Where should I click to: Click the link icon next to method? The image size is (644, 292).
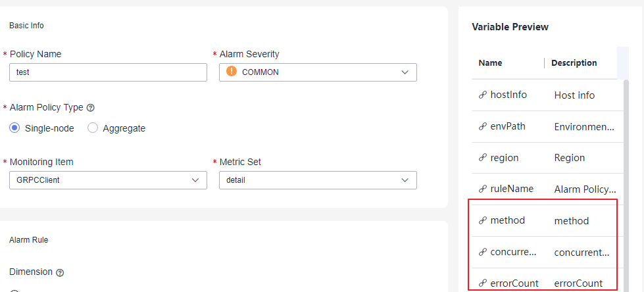coord(483,220)
